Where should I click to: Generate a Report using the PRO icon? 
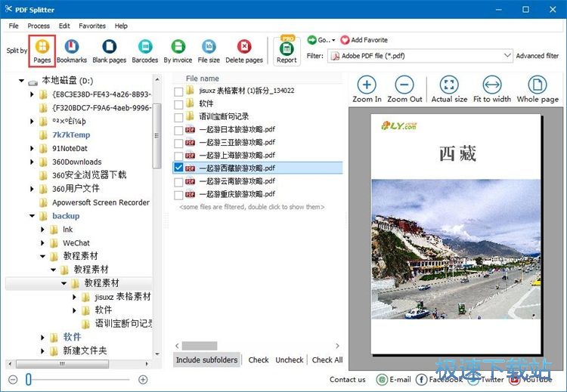[287, 50]
